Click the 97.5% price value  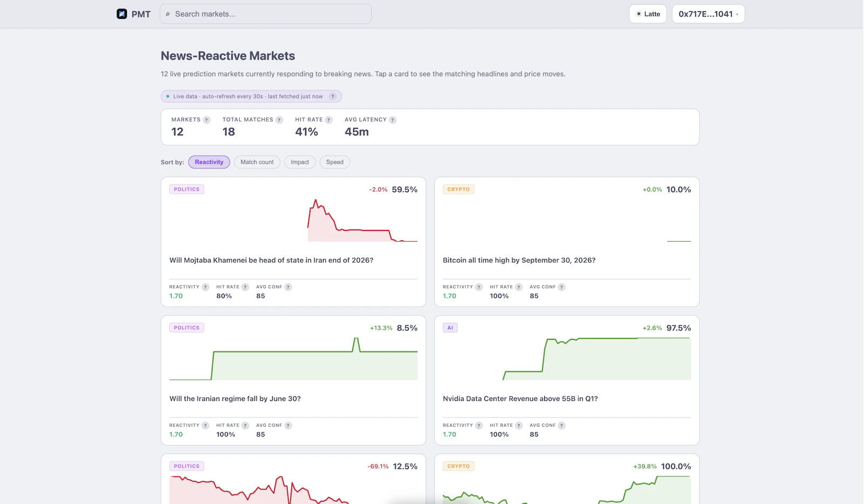click(678, 328)
